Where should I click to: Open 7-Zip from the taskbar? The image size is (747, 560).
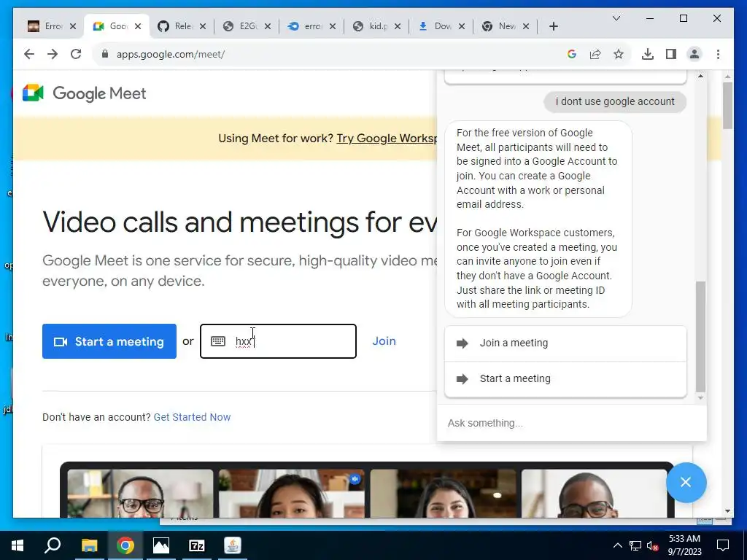tap(197, 545)
